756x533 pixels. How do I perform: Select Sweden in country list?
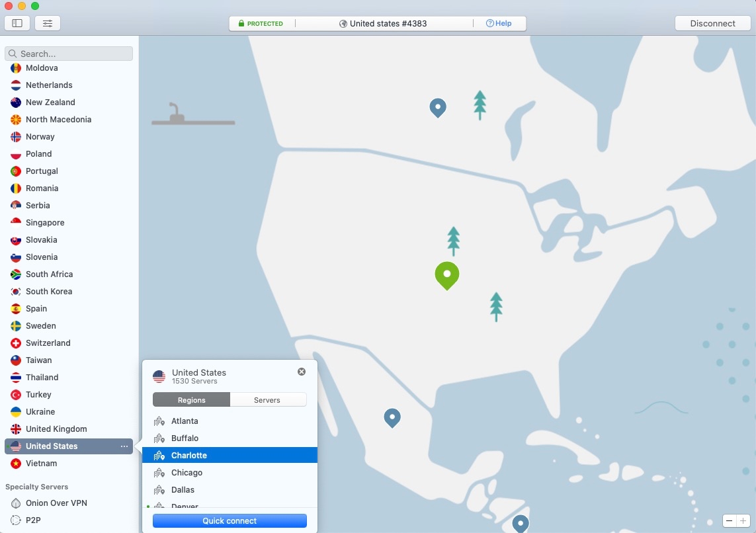pos(69,326)
